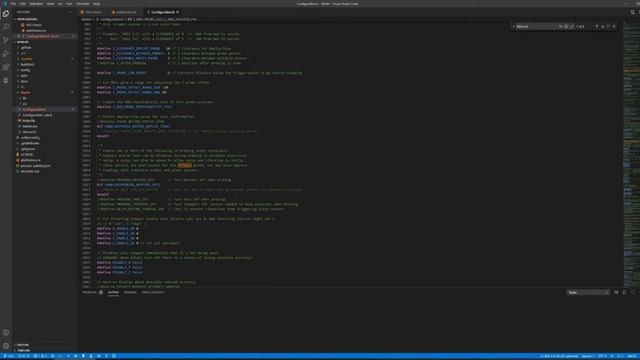Toggle Find in Selection option
The height and width of the screenshot is (360, 640).
pos(608,27)
